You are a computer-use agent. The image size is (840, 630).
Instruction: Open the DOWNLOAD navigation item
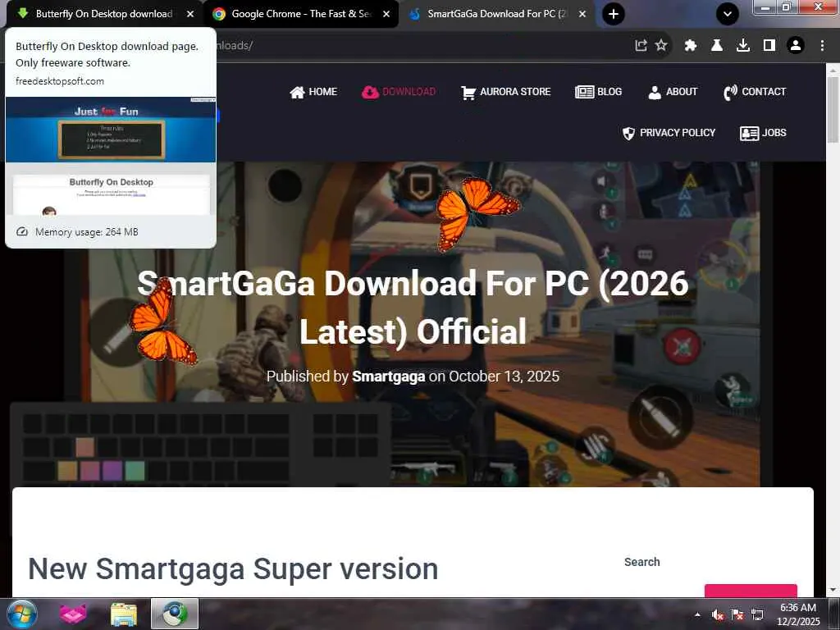pos(399,92)
